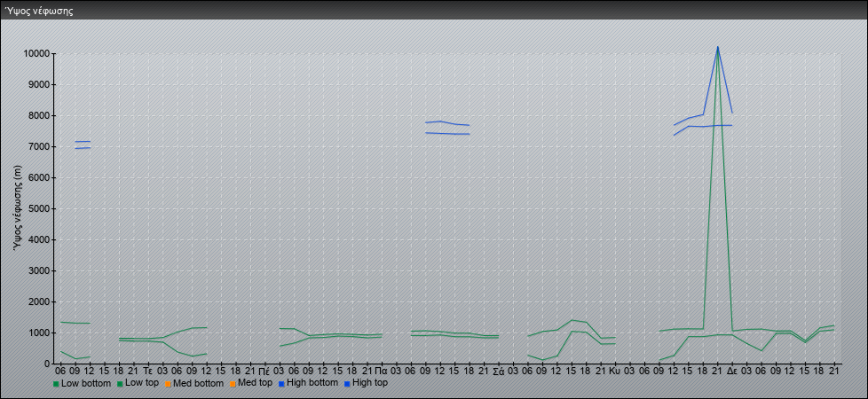Click the 10000 y-axis label
The image size is (868, 399).
point(37,54)
